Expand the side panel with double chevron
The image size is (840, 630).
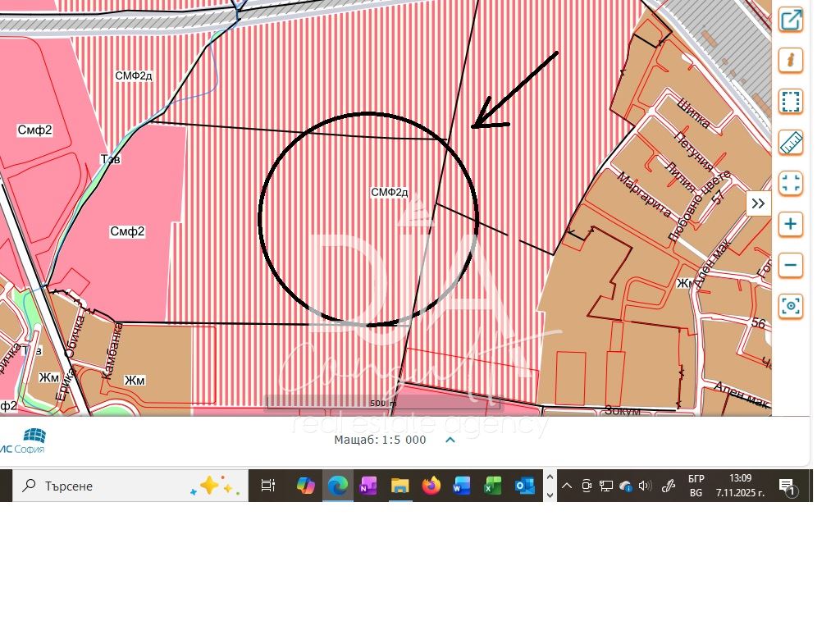click(x=758, y=203)
